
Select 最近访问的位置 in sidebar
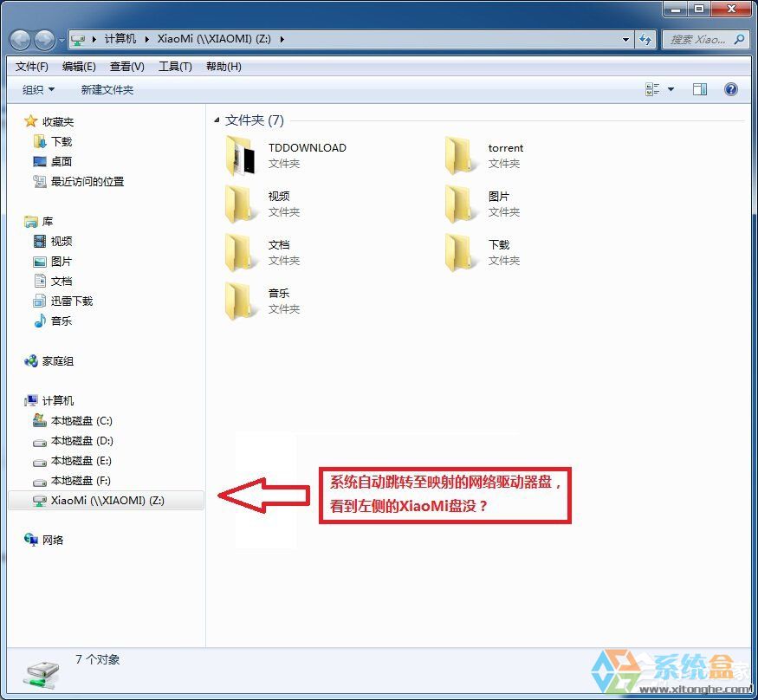coord(79,181)
